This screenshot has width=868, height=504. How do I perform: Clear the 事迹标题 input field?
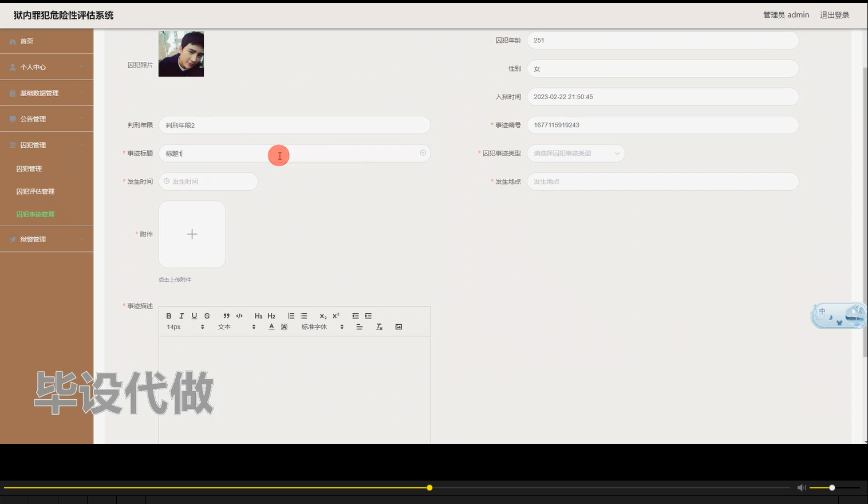tap(423, 153)
